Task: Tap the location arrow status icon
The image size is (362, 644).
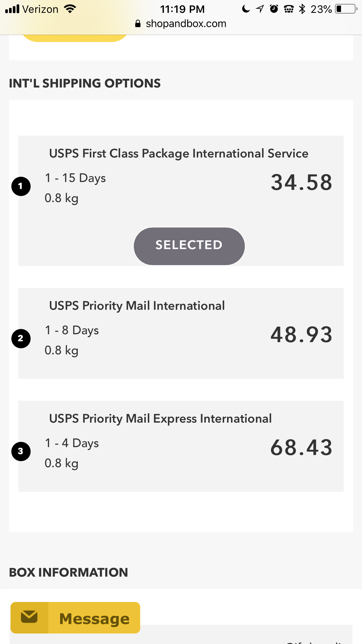Action: tap(260, 9)
